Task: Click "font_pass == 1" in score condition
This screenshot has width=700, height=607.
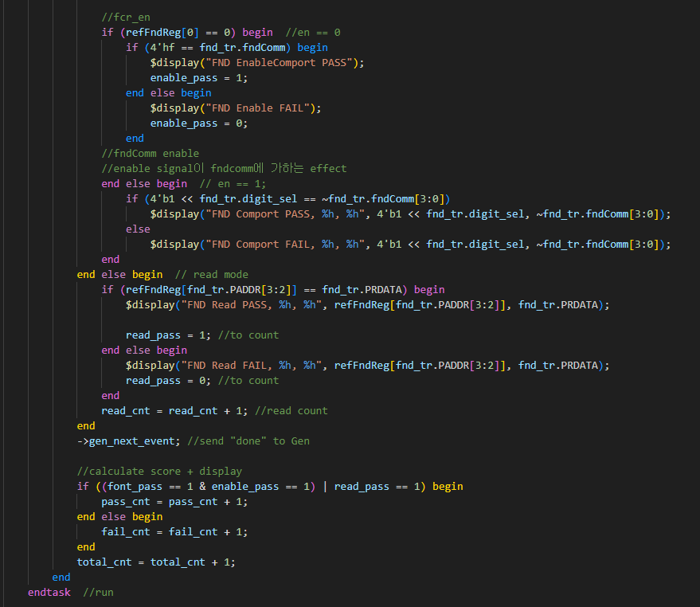Action: 151,487
